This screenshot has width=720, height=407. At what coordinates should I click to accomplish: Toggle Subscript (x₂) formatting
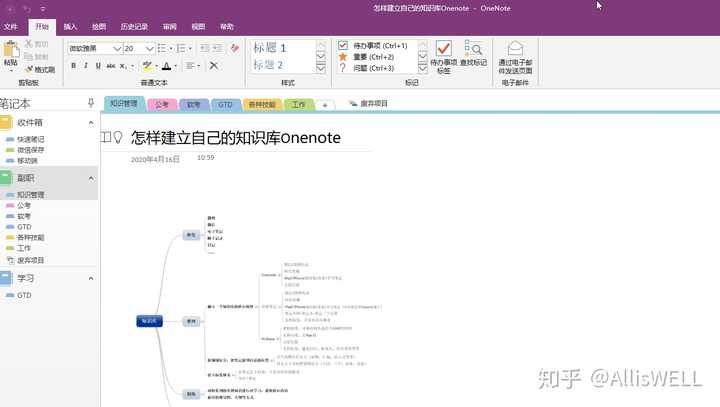tap(123, 66)
